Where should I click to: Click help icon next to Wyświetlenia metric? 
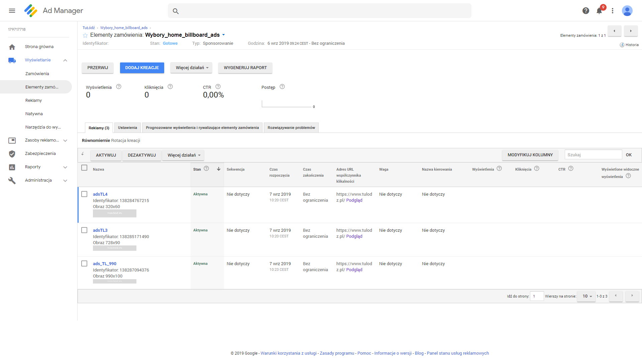tap(119, 87)
